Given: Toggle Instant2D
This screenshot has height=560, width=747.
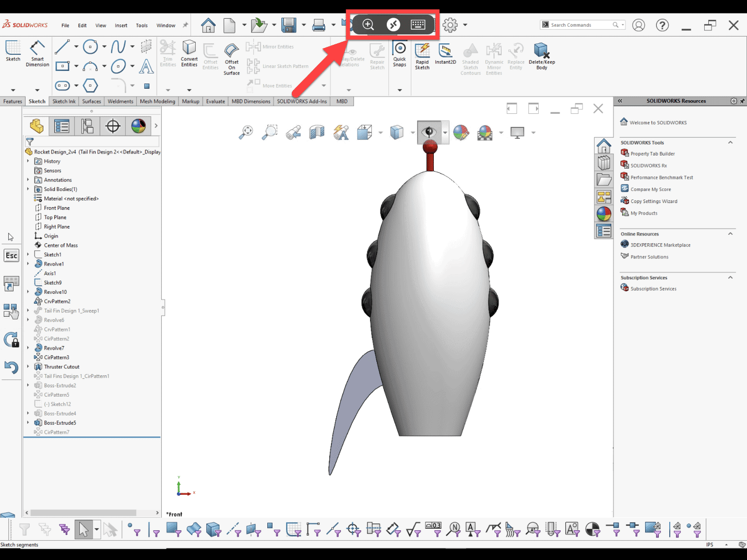Looking at the screenshot, I should [x=445, y=54].
